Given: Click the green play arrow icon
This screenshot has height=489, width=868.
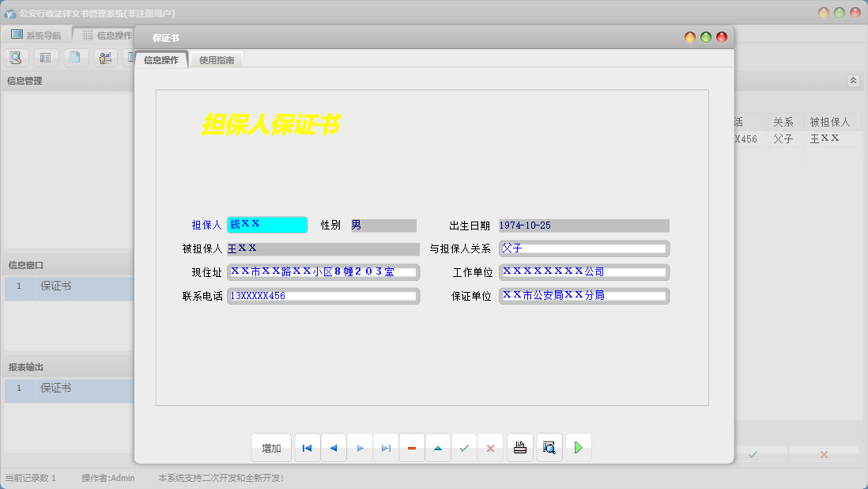Looking at the screenshot, I should tap(578, 448).
